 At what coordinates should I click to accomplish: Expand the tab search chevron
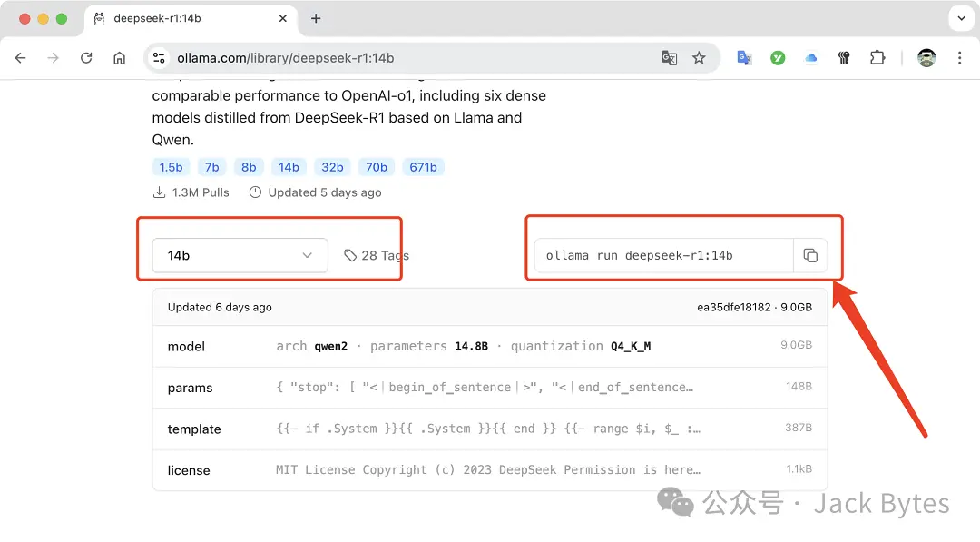(x=960, y=18)
